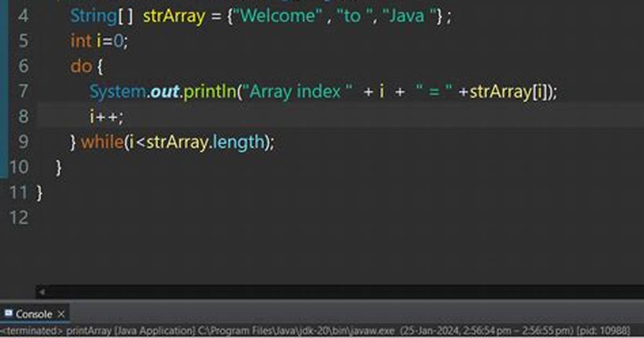This screenshot has width=644, height=338.
Task: Click System on line 7
Action: (118, 92)
